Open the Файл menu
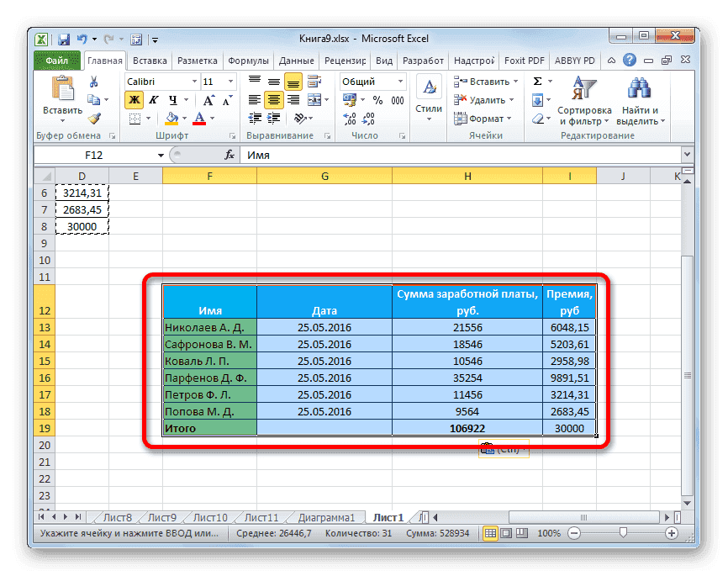Viewport: 728px width, 576px height. (x=55, y=60)
